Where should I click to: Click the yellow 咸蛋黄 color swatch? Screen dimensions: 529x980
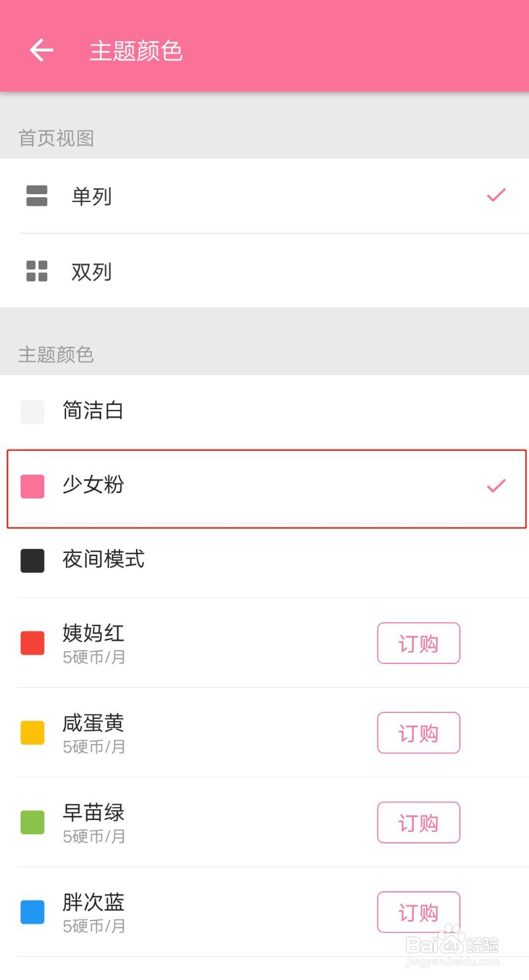32,733
